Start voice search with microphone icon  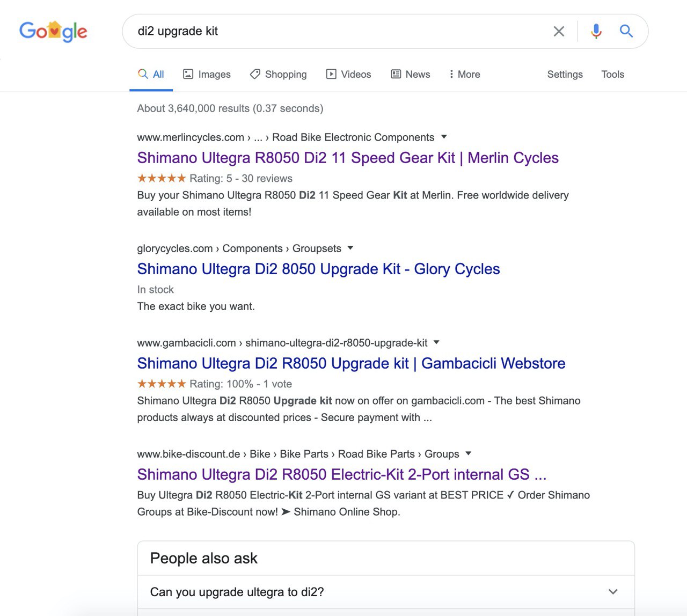pyautogui.click(x=596, y=32)
